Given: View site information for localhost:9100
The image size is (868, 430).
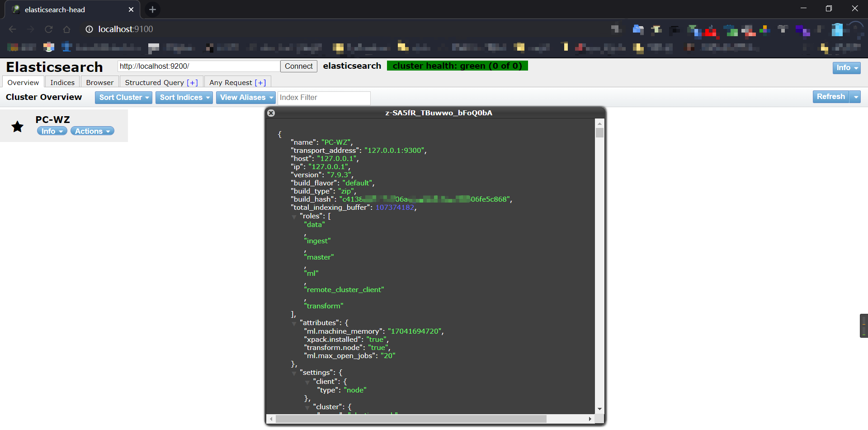Looking at the screenshot, I should click(89, 29).
